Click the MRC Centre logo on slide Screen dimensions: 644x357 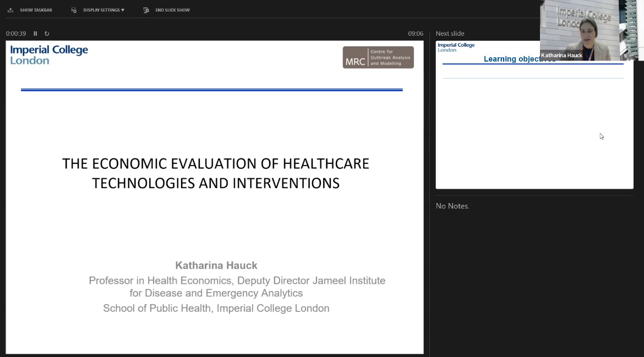point(378,57)
